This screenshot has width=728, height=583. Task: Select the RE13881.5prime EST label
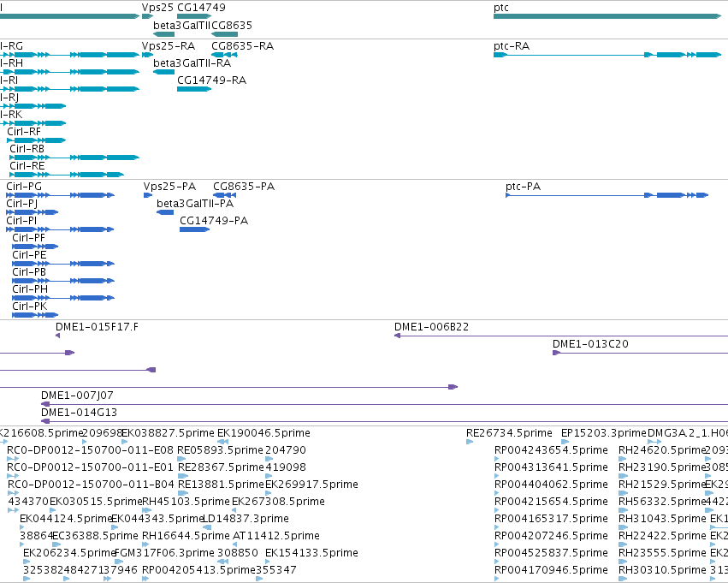click(221, 485)
